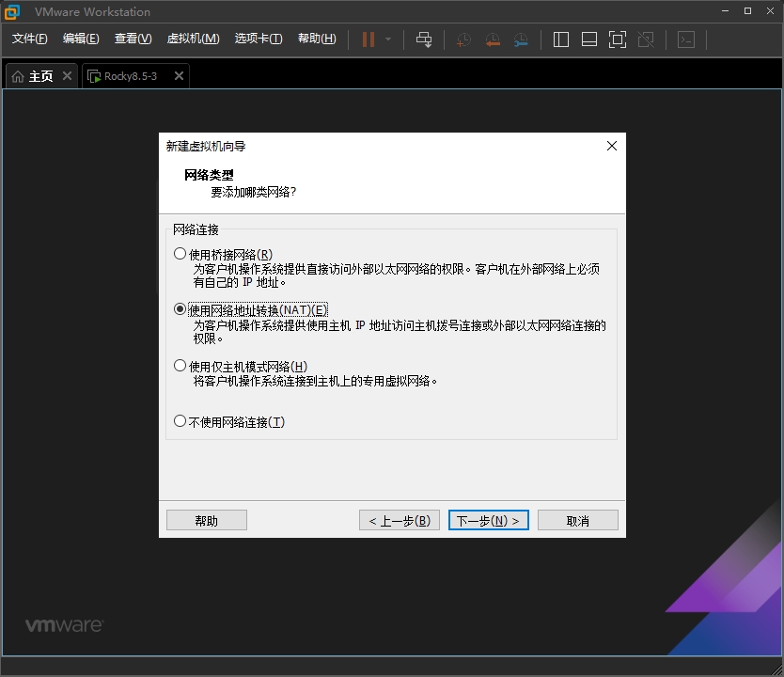Select 使用网络地址转换(NAT) radio button
Screen dimensions: 784x677
[180, 309]
